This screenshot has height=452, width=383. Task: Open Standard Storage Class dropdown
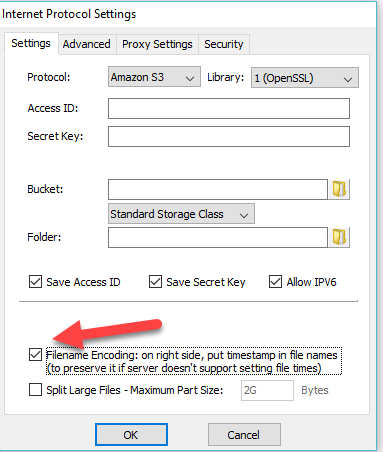tap(181, 214)
